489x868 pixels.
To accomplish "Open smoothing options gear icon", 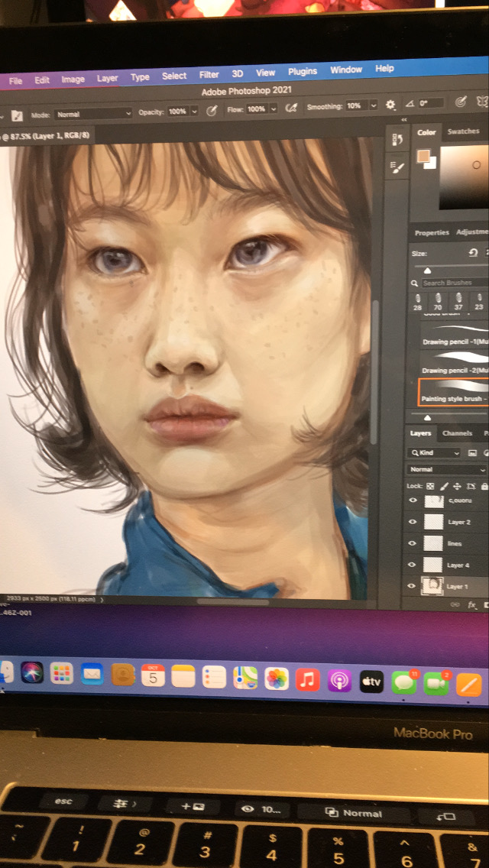I will (x=390, y=105).
